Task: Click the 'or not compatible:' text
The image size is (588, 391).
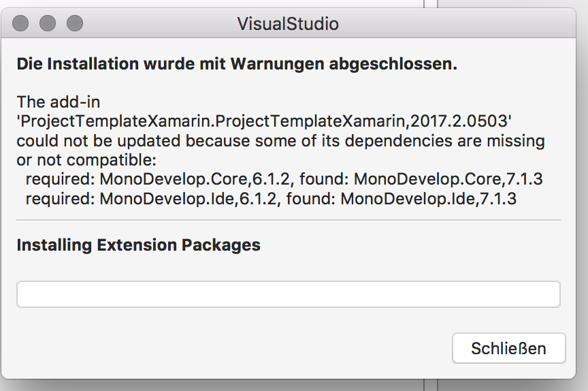Action: (86, 160)
